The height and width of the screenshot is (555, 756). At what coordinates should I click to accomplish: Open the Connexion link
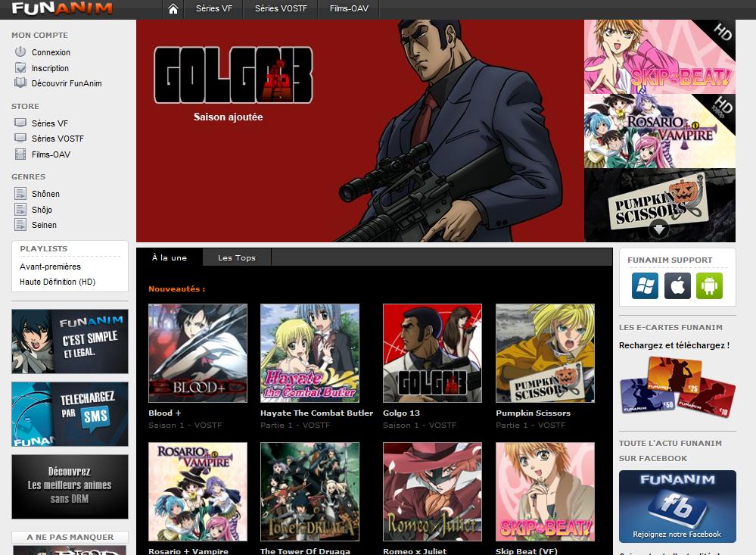tap(51, 52)
